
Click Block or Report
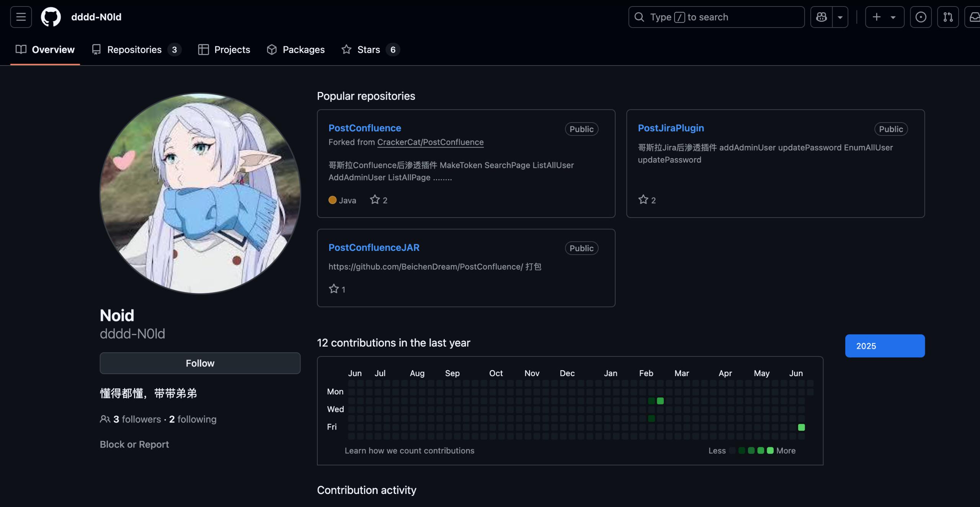tap(134, 444)
